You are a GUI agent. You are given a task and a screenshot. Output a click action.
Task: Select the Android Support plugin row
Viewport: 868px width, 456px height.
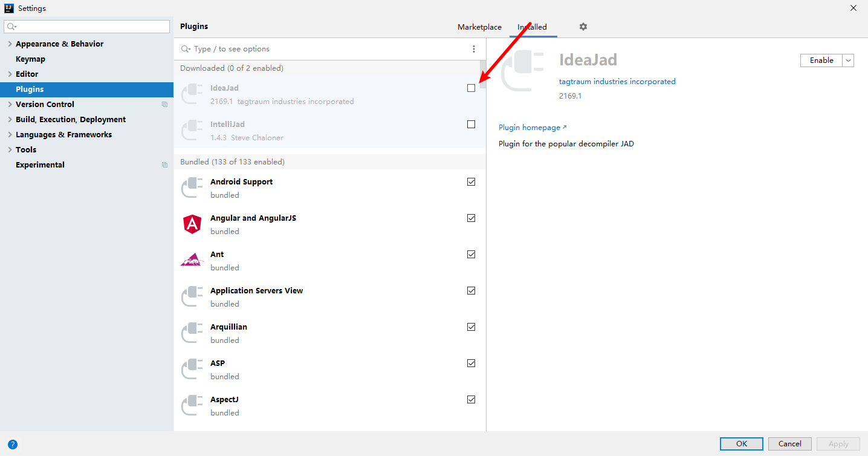(329, 188)
